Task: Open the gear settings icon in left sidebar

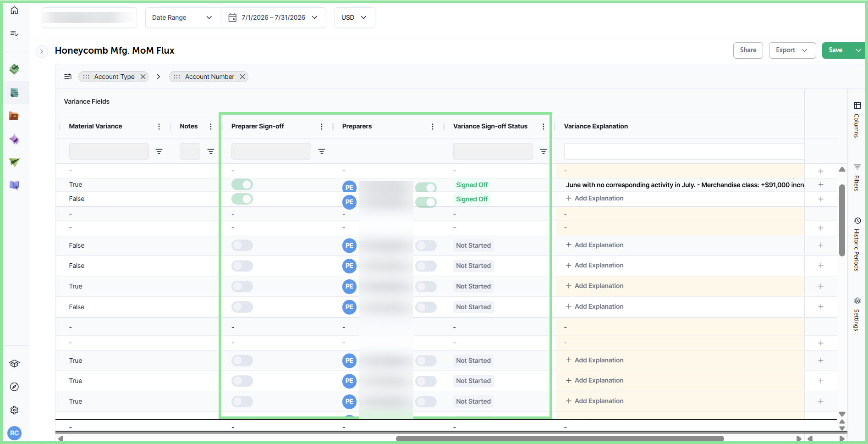Action: [14, 410]
